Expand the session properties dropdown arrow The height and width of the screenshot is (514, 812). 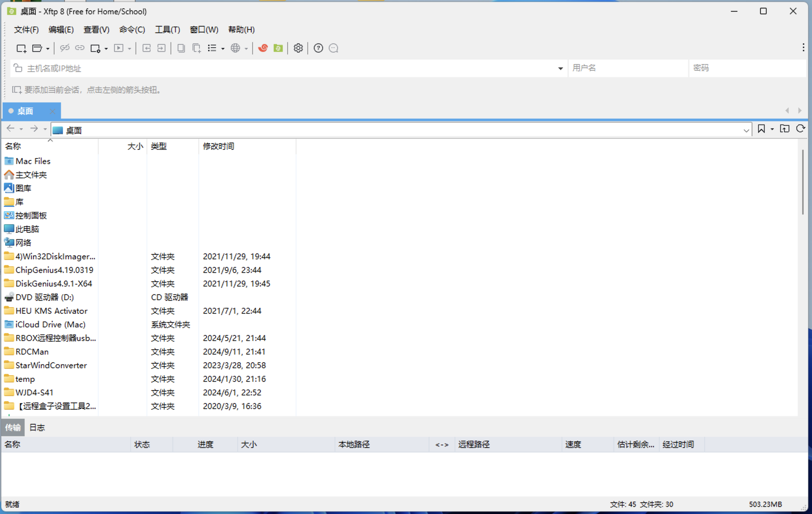point(106,49)
